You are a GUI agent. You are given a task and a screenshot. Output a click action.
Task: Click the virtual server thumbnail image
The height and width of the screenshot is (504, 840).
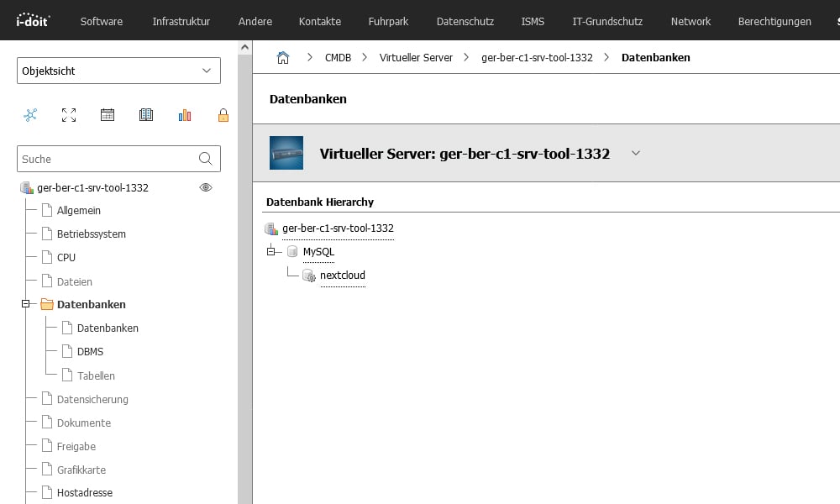point(286,153)
